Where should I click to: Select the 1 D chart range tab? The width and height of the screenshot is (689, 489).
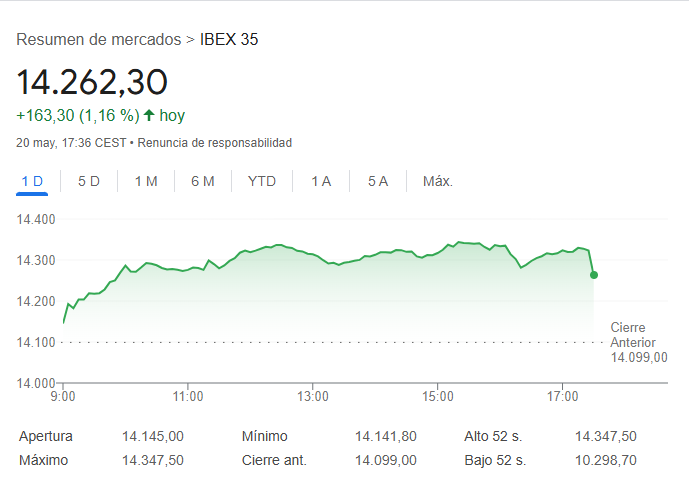33,181
